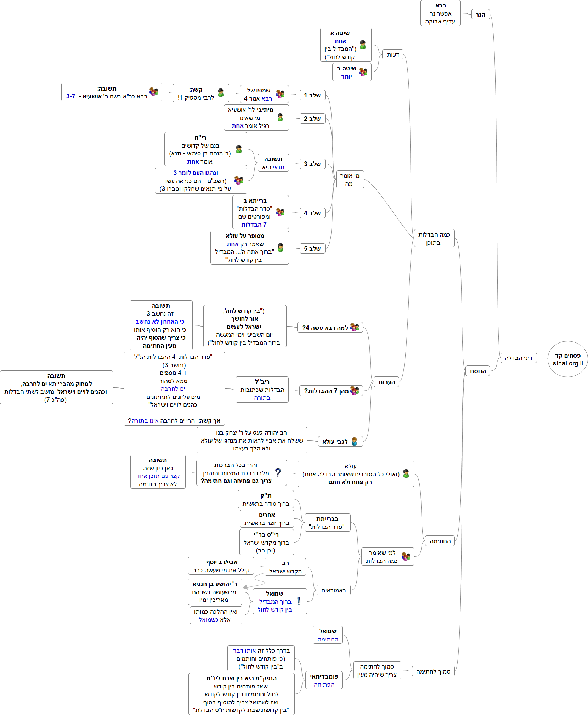
Task: Click the blue person icon in לגבי עולא node
Action: tap(354, 441)
